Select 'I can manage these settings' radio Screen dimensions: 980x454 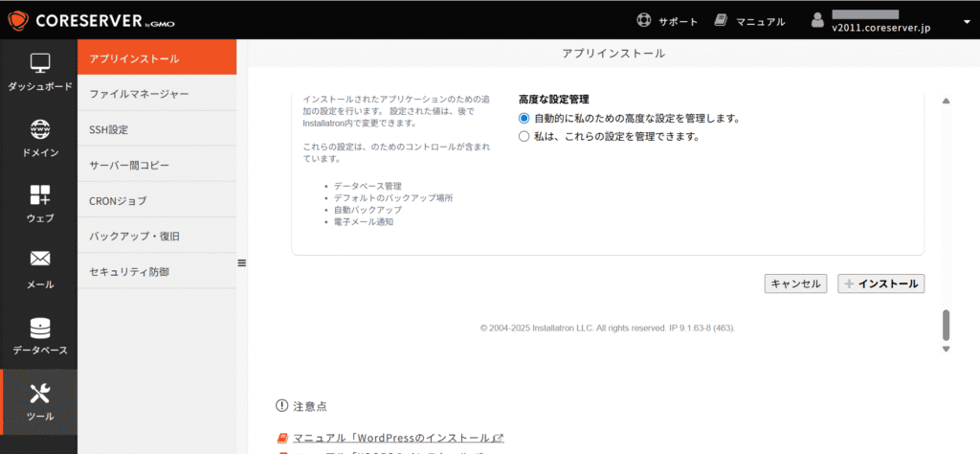(523, 136)
